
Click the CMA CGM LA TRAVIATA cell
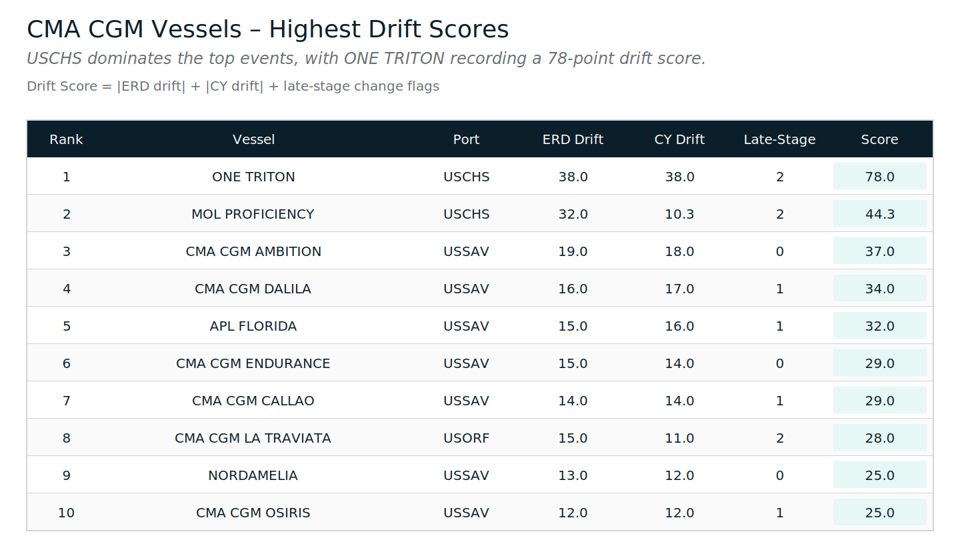tap(253, 438)
